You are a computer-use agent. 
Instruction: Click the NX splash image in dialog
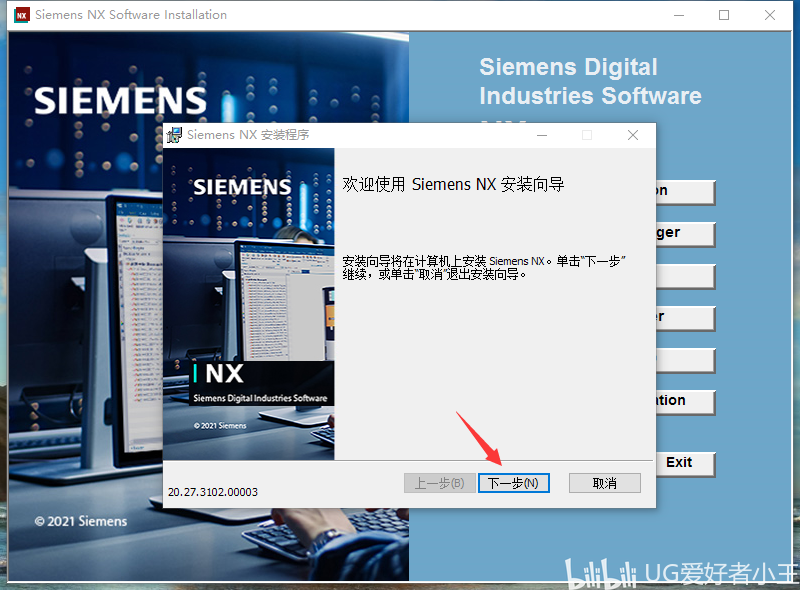coord(248,304)
